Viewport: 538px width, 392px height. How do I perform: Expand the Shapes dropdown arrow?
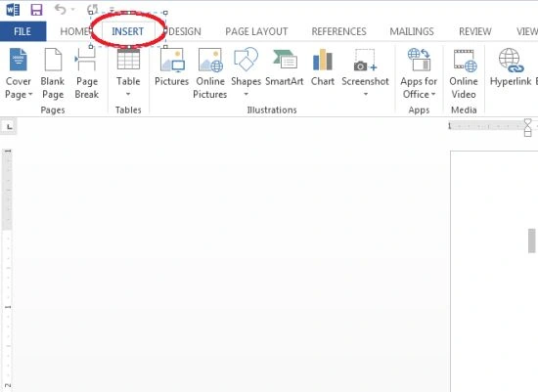[x=246, y=94]
